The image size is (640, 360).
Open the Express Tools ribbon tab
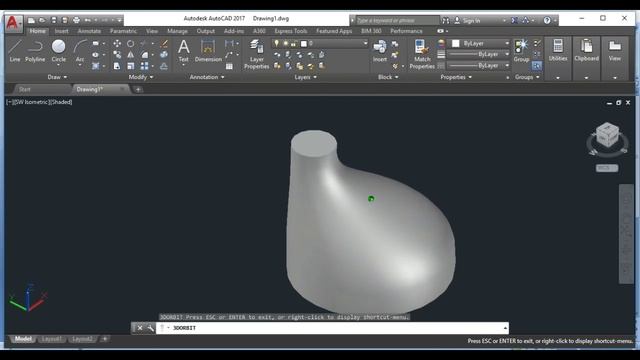pyautogui.click(x=291, y=31)
